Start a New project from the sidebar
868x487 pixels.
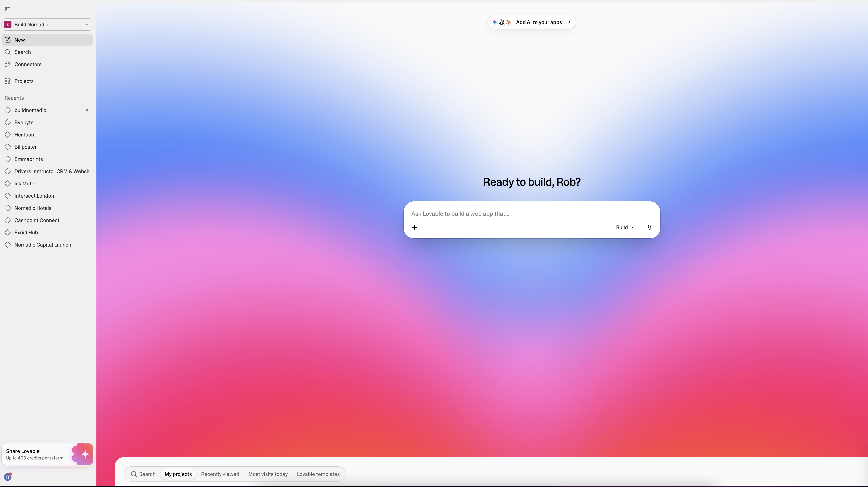point(47,40)
